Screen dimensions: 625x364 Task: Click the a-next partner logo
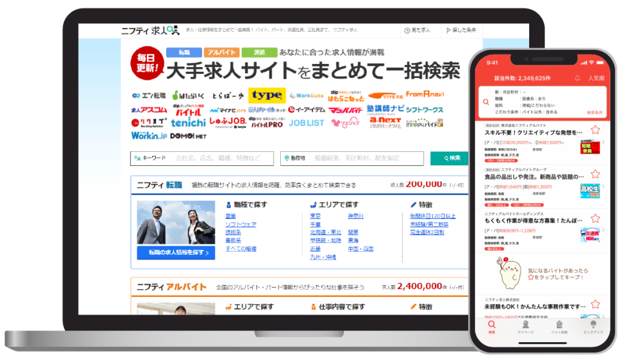pos(385,123)
